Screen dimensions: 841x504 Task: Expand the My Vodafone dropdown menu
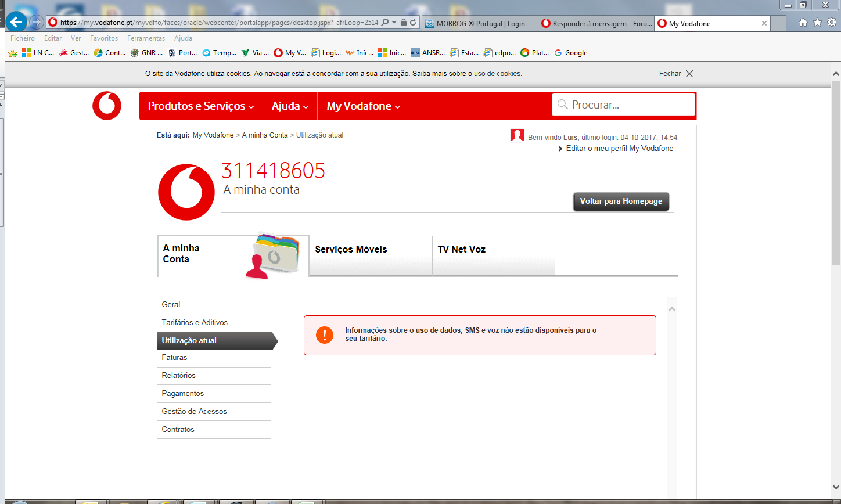tap(363, 106)
